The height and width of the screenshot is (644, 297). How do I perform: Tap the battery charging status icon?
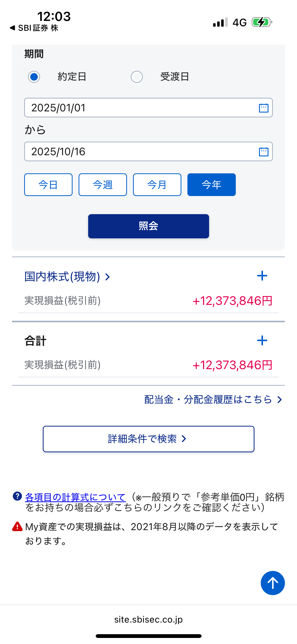point(262,22)
